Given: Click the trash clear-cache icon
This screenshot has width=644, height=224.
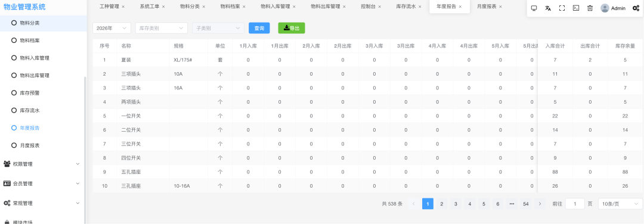Looking at the screenshot, I should point(590,8).
